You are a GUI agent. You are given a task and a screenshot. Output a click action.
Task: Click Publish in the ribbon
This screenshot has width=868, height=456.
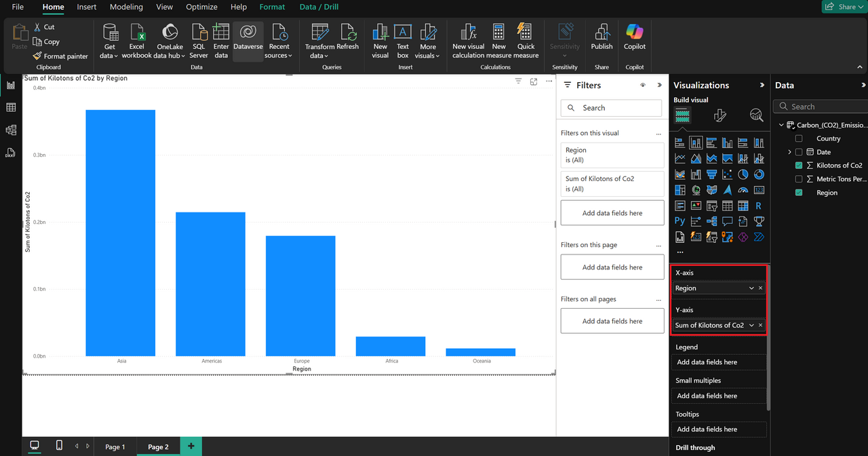coord(601,37)
